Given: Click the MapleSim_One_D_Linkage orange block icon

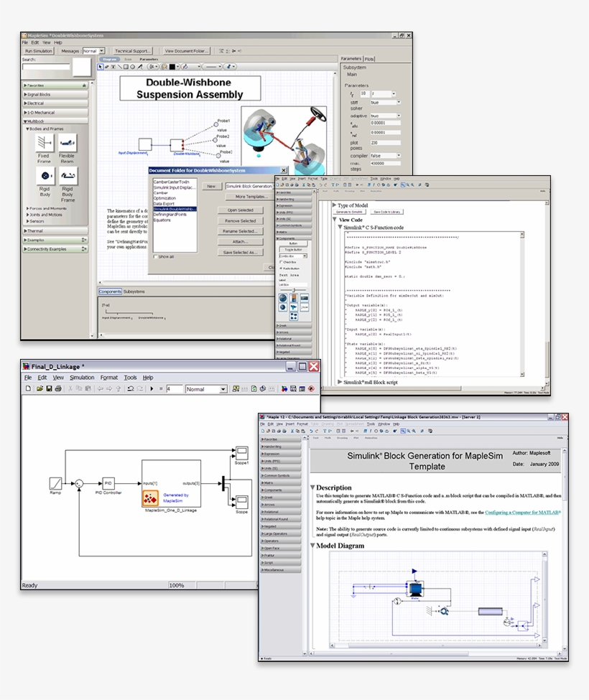Looking at the screenshot, I should 150,498.
